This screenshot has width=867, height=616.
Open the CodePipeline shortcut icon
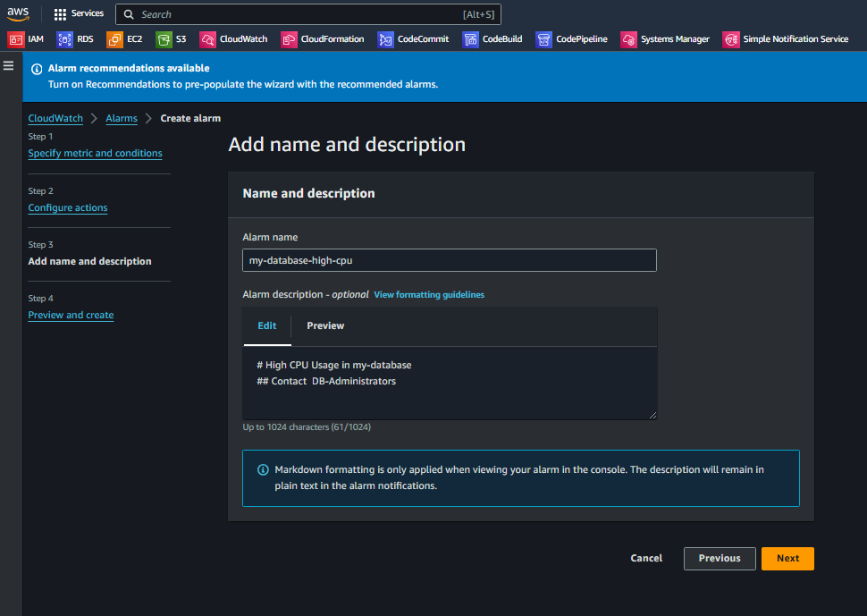point(543,39)
